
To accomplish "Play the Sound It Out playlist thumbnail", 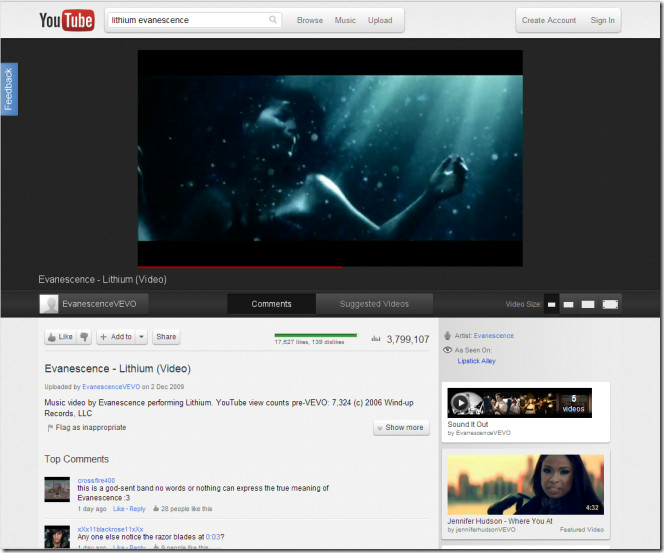I will (x=519, y=403).
